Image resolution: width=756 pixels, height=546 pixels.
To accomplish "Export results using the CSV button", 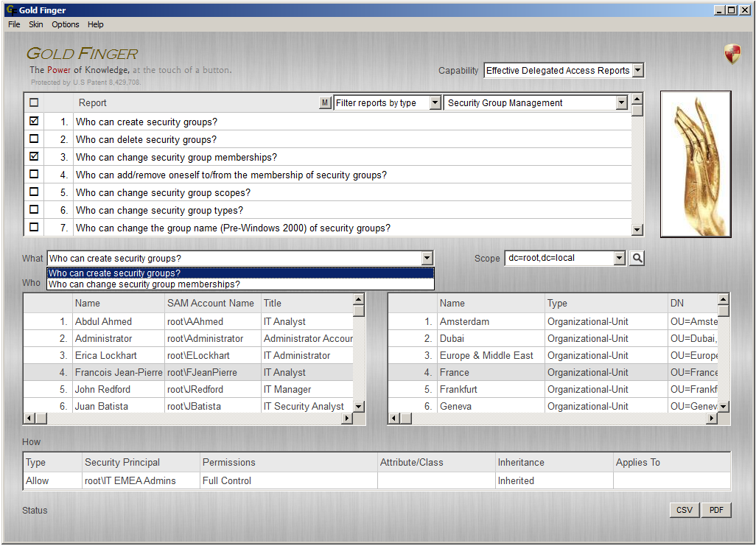I will (x=684, y=509).
